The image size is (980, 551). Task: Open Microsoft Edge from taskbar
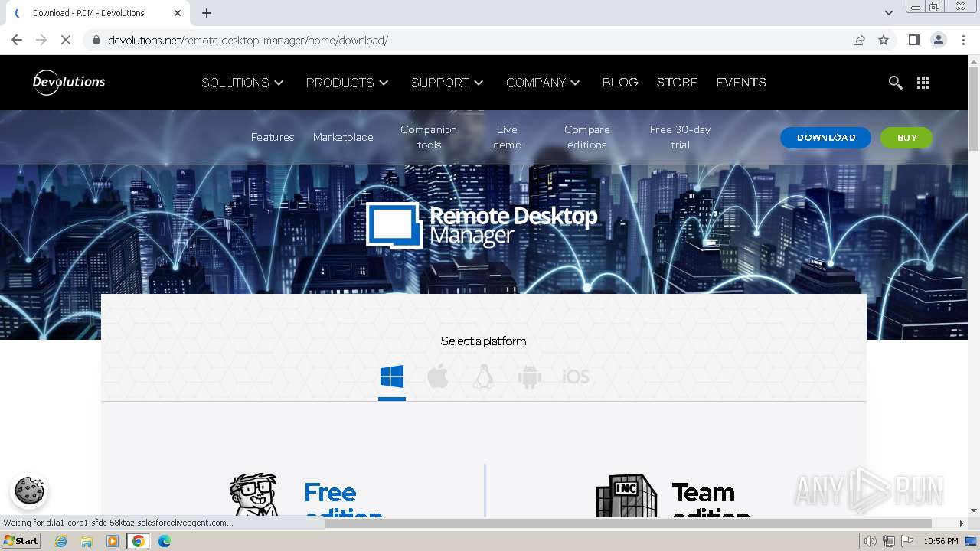click(165, 541)
